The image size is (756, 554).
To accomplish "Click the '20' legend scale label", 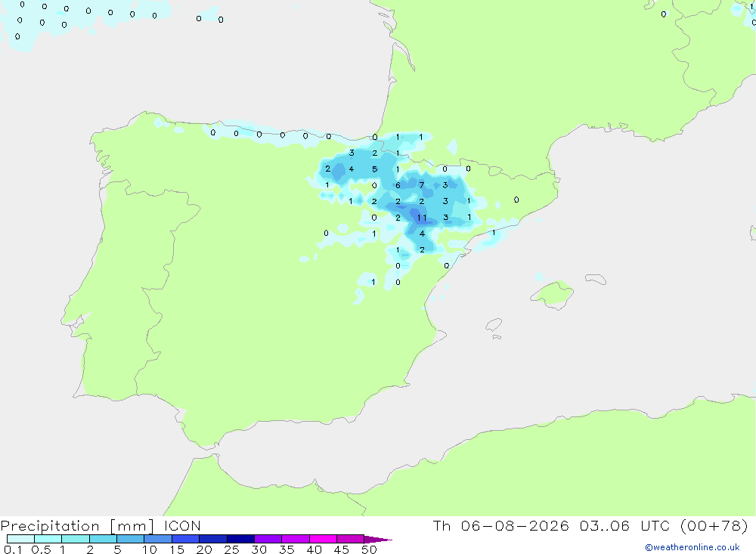I will click(x=204, y=549).
